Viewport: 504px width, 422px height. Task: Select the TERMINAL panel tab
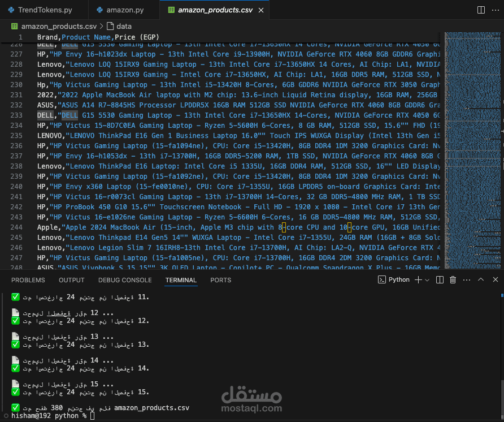coord(181,280)
